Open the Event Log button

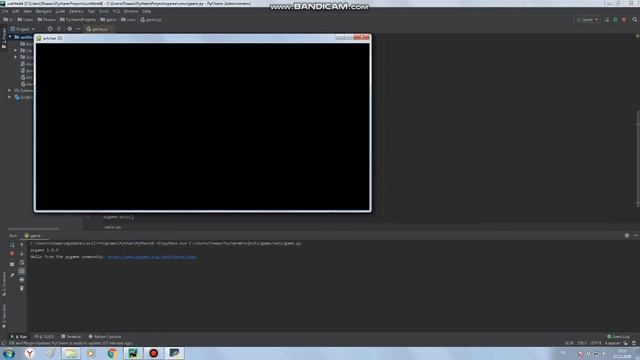click(x=618, y=337)
